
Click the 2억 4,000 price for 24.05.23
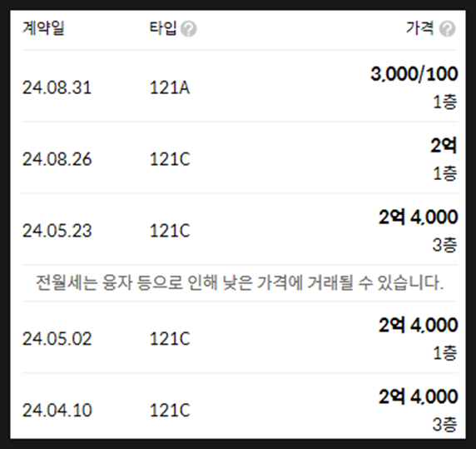click(x=418, y=217)
